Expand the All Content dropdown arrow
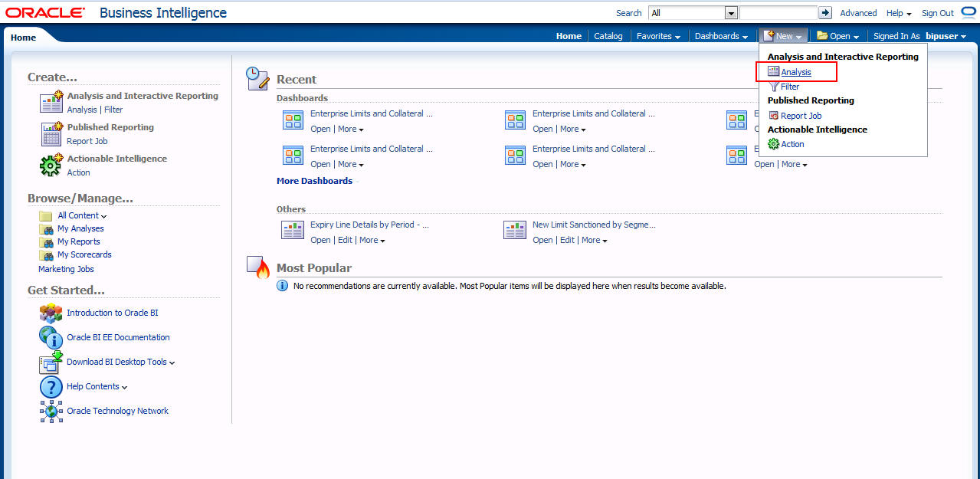The width and height of the screenshot is (980, 479). coord(103,216)
